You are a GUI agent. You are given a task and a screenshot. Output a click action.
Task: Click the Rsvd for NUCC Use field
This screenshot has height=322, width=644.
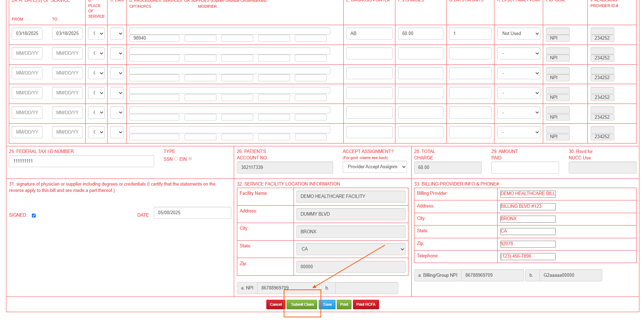point(602,168)
